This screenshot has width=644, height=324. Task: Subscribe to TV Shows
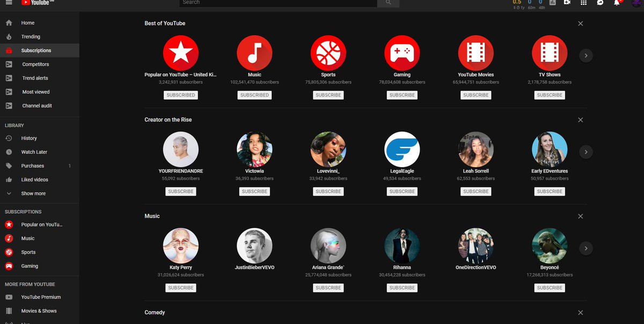[550, 95]
